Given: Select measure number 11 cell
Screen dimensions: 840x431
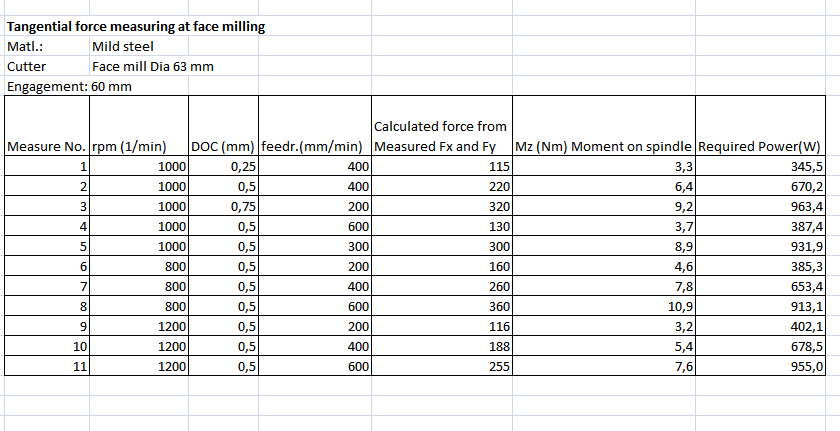Looking at the screenshot, I should (47, 367).
